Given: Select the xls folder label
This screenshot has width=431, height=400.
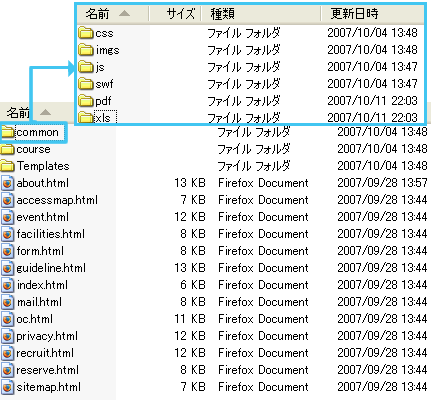Looking at the screenshot, I should [105, 117].
